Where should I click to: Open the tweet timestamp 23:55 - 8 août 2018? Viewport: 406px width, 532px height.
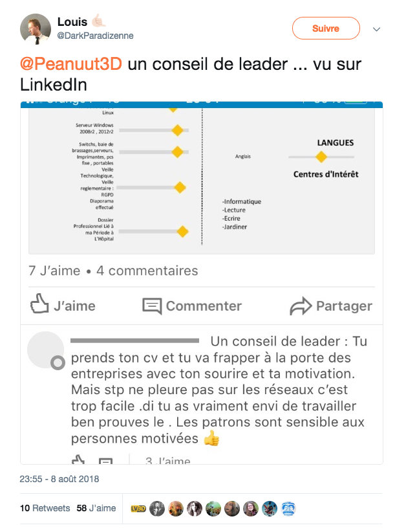pos(59,480)
